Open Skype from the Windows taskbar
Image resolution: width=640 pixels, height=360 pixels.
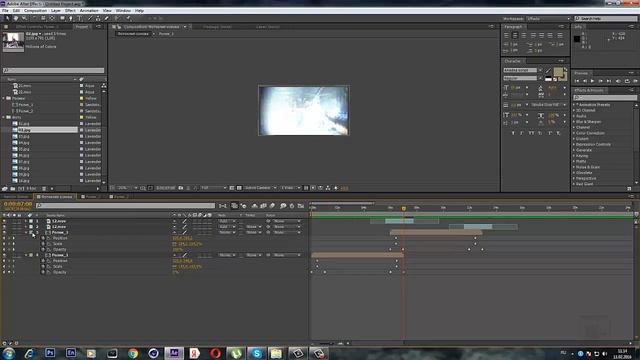click(256, 353)
